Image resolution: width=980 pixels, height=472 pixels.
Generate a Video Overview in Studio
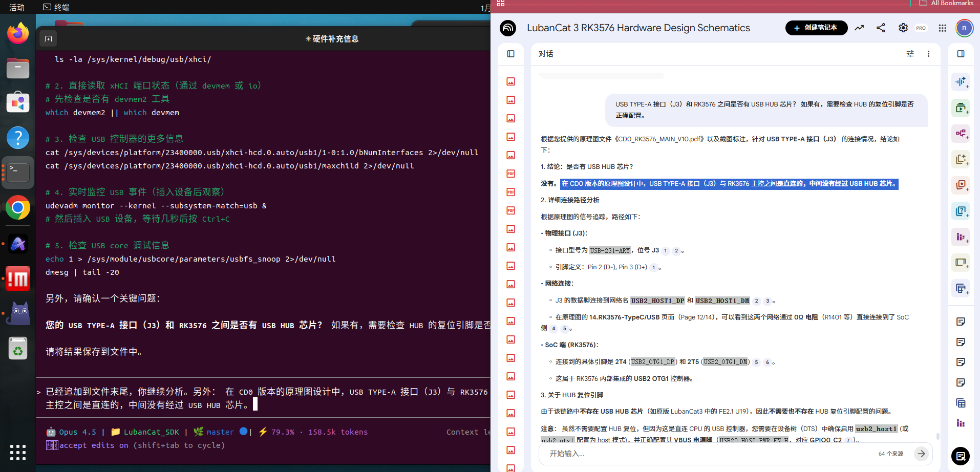(x=961, y=108)
